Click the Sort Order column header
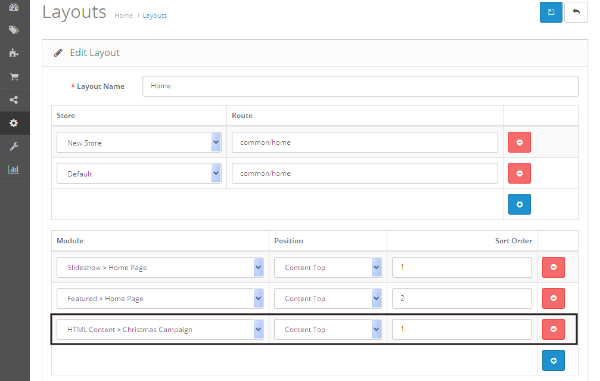This screenshot has height=381, width=600. pyautogui.click(x=514, y=241)
